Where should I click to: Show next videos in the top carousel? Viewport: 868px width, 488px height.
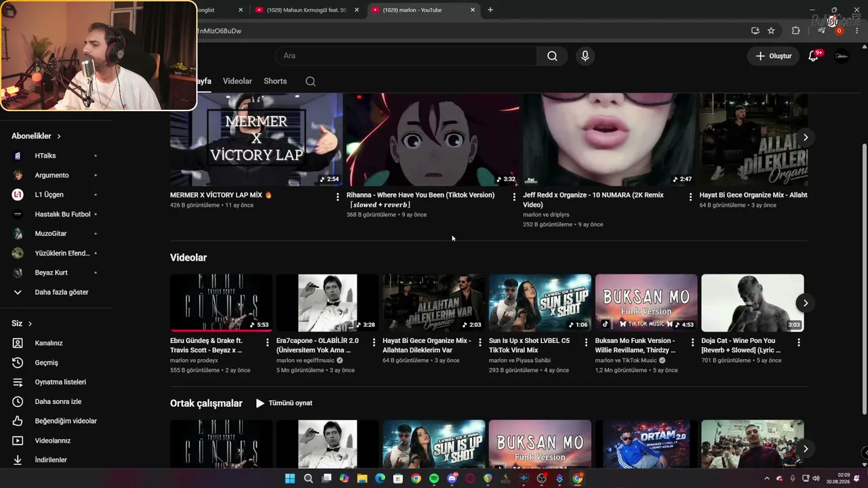(806, 138)
